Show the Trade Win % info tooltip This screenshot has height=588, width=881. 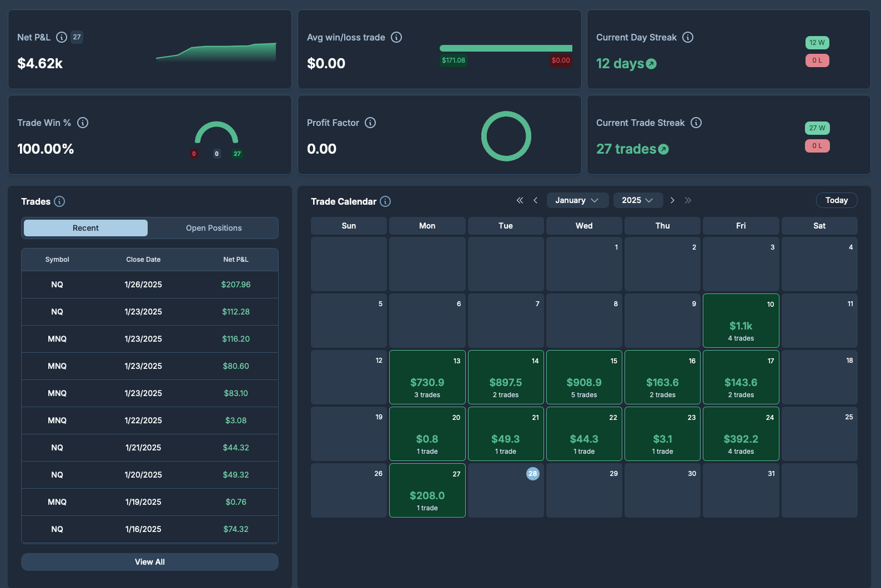[83, 123]
